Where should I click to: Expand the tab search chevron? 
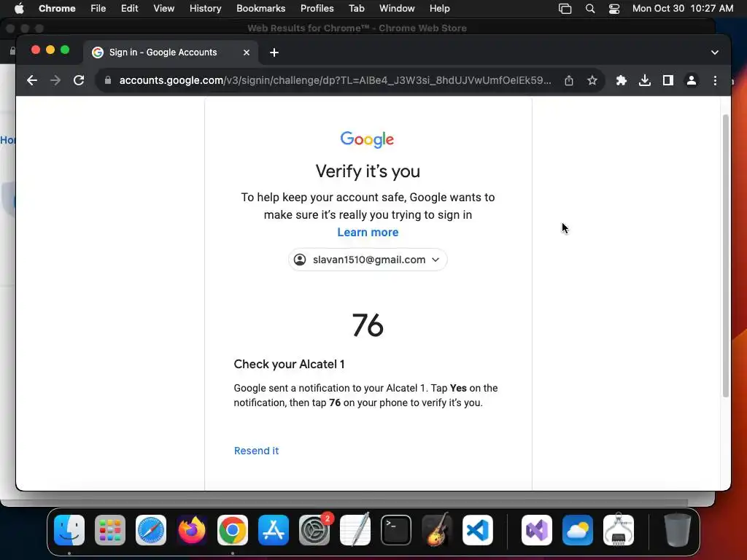(x=715, y=52)
